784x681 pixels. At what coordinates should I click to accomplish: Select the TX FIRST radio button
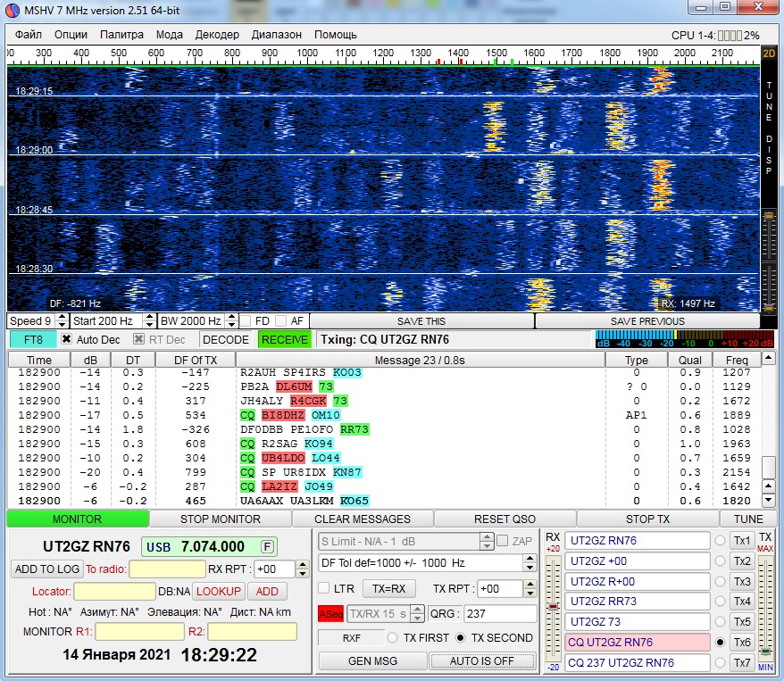pyautogui.click(x=392, y=637)
